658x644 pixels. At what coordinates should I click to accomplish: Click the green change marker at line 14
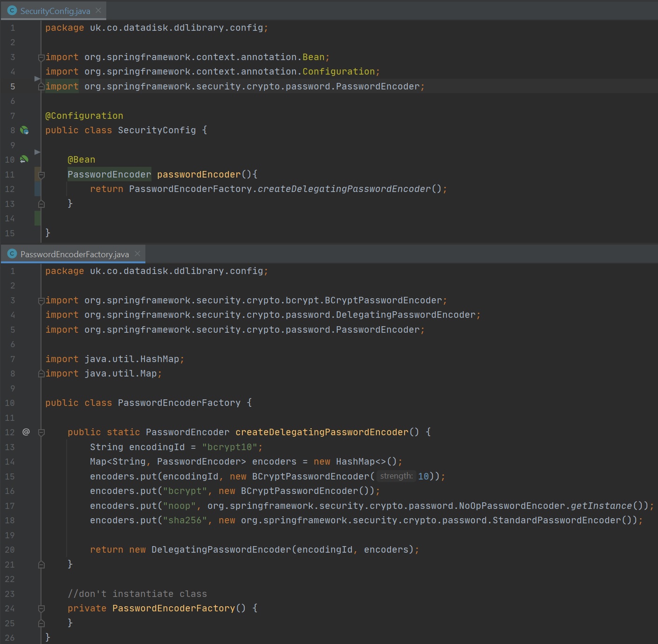[37, 218]
